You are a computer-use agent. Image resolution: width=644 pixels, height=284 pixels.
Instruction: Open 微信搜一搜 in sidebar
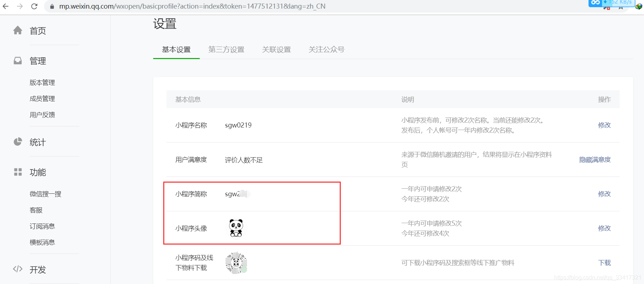tap(45, 194)
